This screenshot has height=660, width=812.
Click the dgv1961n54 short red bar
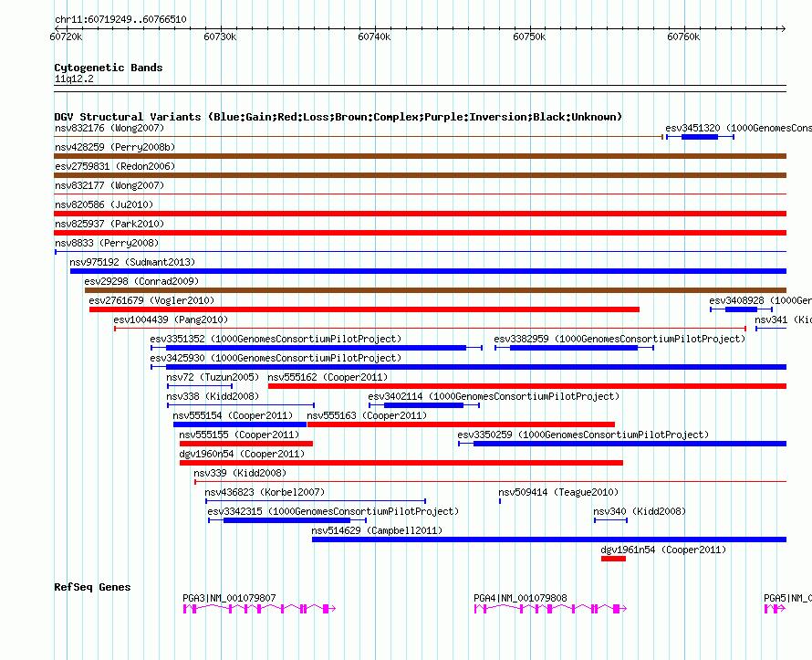(613, 559)
